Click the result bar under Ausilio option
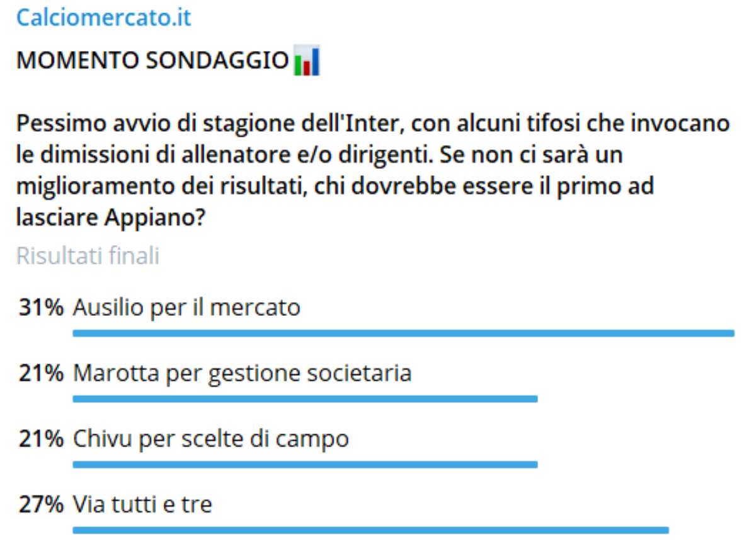Screen dimensions: 756x551 [403, 333]
